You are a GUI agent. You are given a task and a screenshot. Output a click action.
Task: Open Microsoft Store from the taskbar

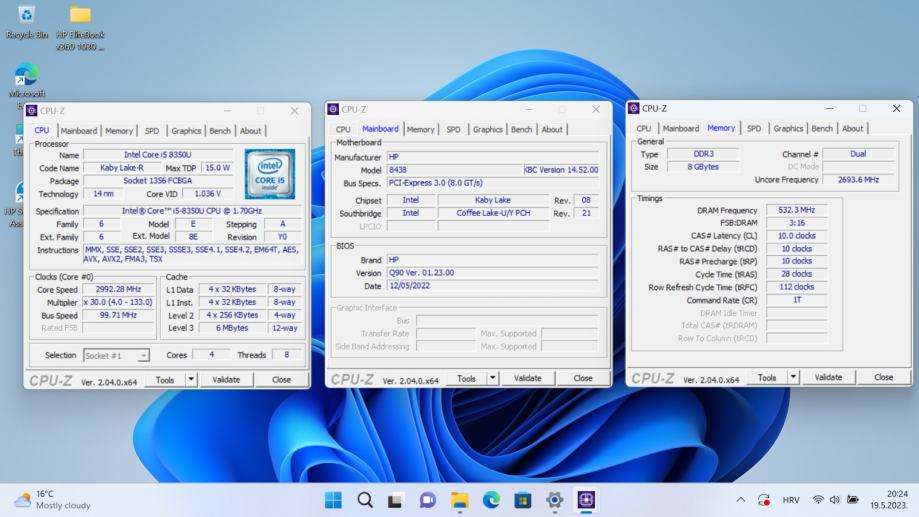(x=522, y=500)
